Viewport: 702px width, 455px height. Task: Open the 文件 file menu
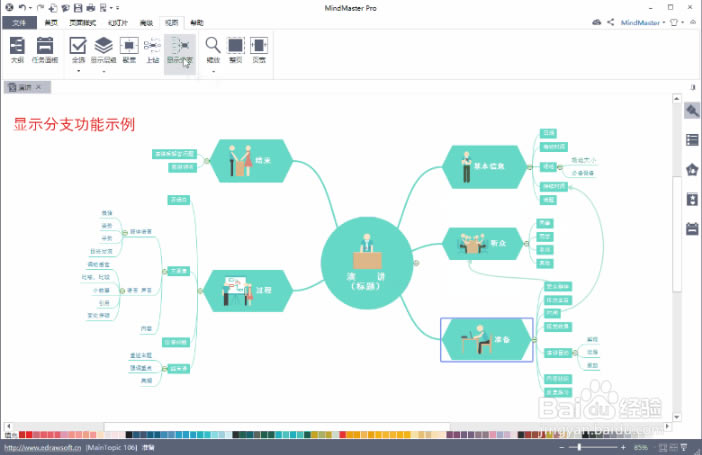[18, 21]
